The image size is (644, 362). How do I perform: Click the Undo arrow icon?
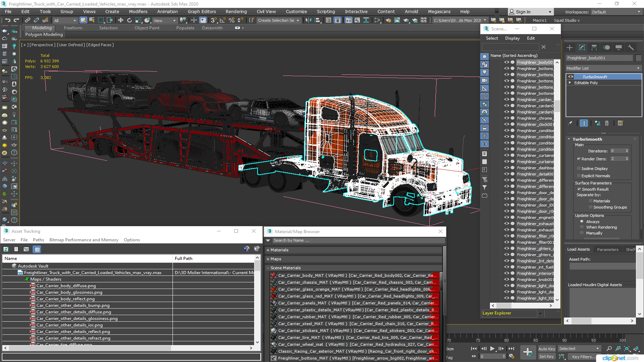tap(7, 20)
